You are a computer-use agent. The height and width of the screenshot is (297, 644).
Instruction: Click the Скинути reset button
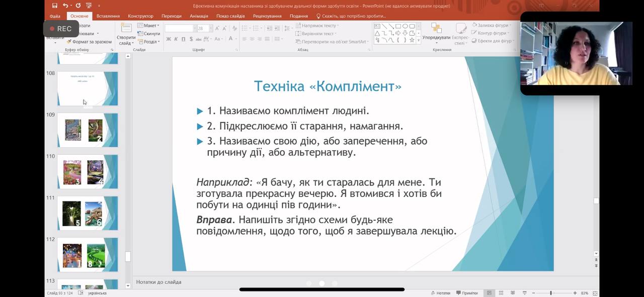149,34
